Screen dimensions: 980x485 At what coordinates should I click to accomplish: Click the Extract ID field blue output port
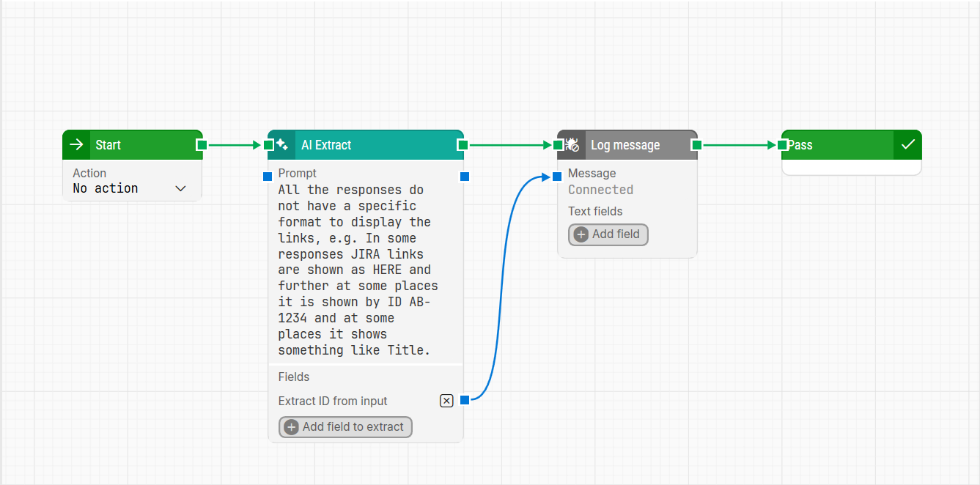pos(465,400)
